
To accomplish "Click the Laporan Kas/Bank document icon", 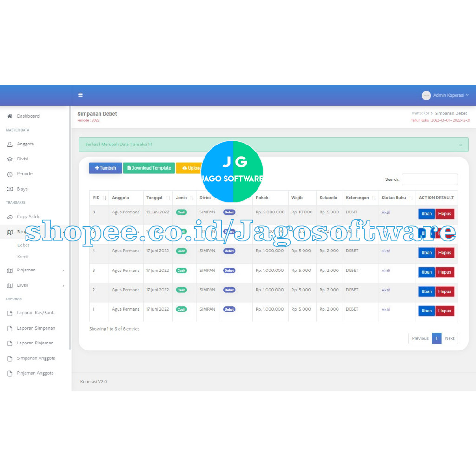I will (x=9, y=313).
